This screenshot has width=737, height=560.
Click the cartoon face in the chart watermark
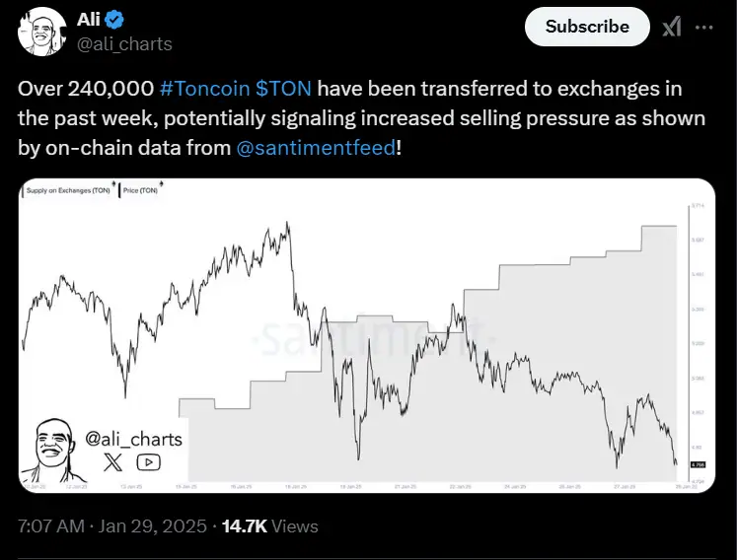56,448
